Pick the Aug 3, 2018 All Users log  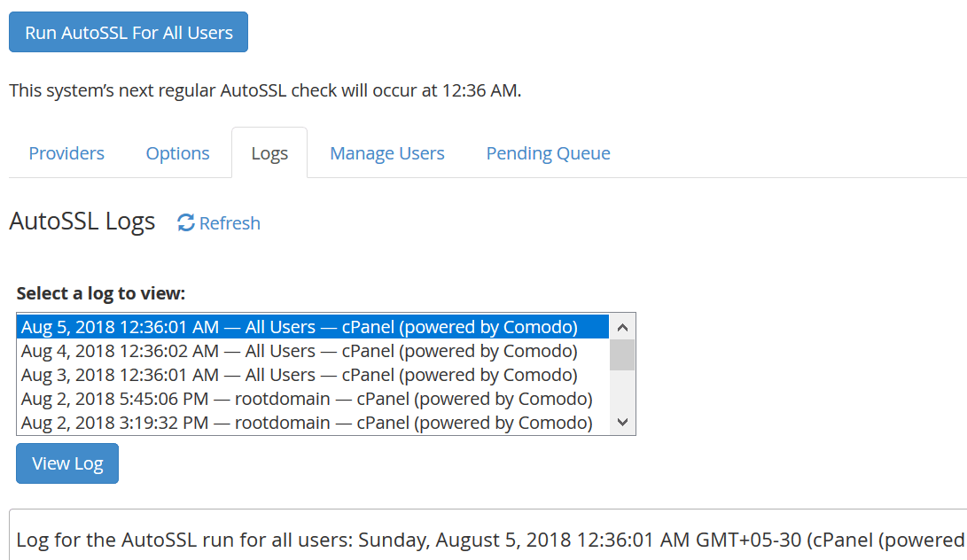(x=300, y=375)
